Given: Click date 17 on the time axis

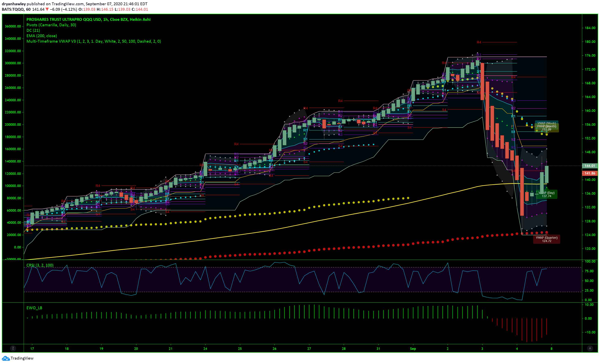Looking at the screenshot, I should [x=32, y=349].
